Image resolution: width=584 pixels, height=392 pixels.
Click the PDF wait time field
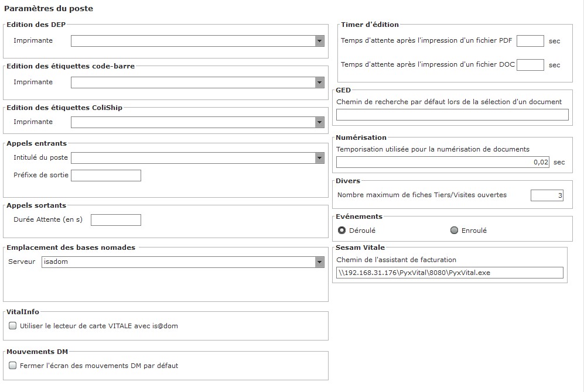[x=530, y=41]
